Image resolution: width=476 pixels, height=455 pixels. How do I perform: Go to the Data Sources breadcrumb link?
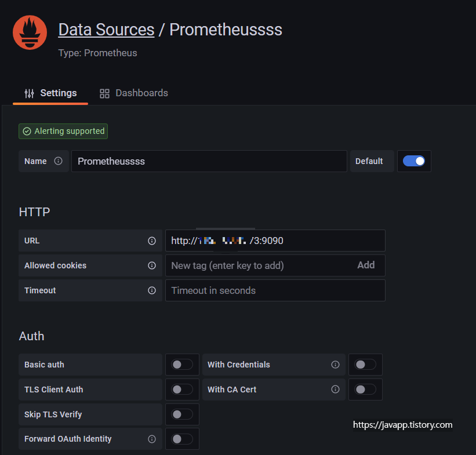[x=106, y=30]
